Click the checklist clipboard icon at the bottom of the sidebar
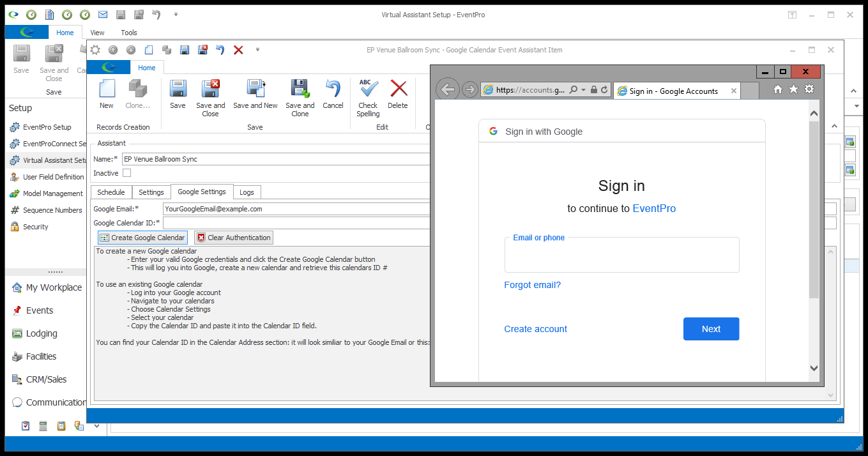This screenshot has height=456, width=868. point(26,426)
